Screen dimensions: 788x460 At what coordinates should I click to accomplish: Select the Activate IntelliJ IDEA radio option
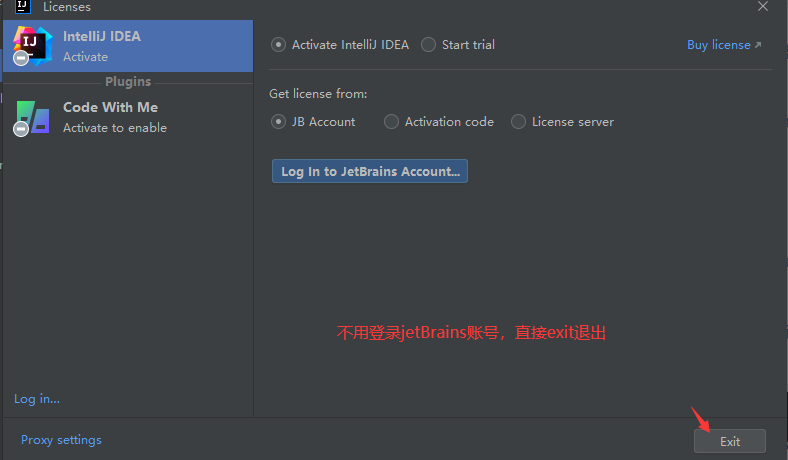(x=278, y=45)
